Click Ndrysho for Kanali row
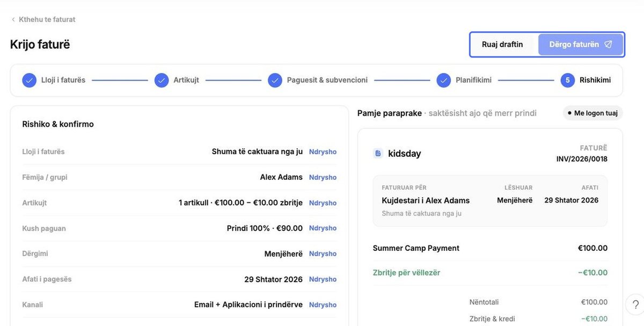This screenshot has width=644, height=326. (323, 305)
